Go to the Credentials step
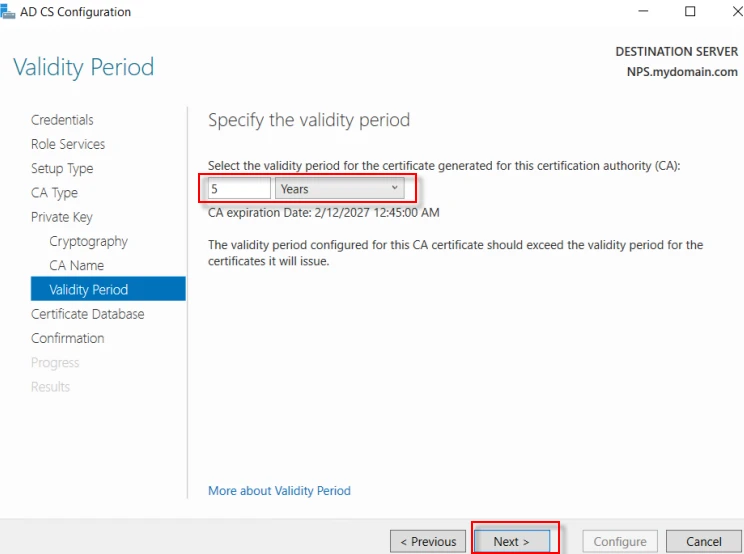Image resolution: width=744 pixels, height=554 pixels. (x=62, y=120)
